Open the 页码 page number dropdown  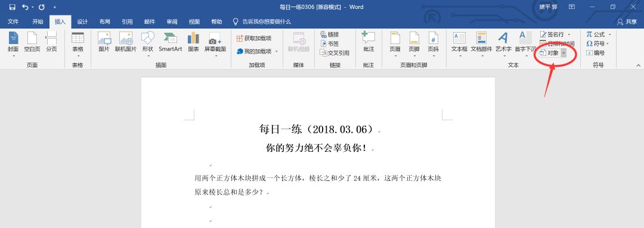point(434,44)
